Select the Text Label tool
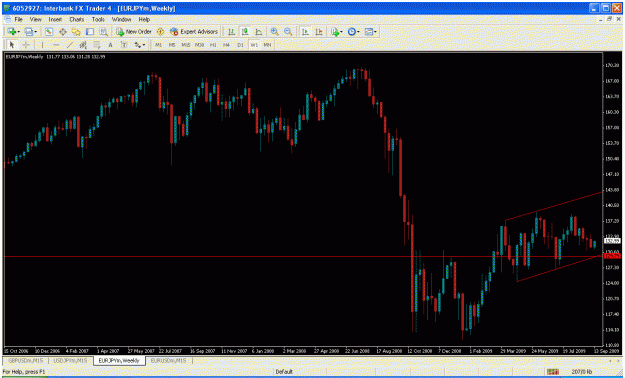Screen dimensions: 625x378 point(124,45)
